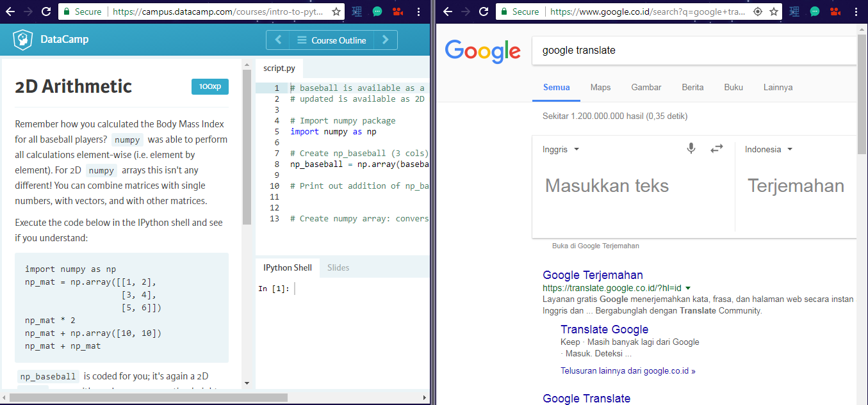This screenshot has height=405, width=868.
Task: Select the Semua search tab
Action: click(556, 87)
